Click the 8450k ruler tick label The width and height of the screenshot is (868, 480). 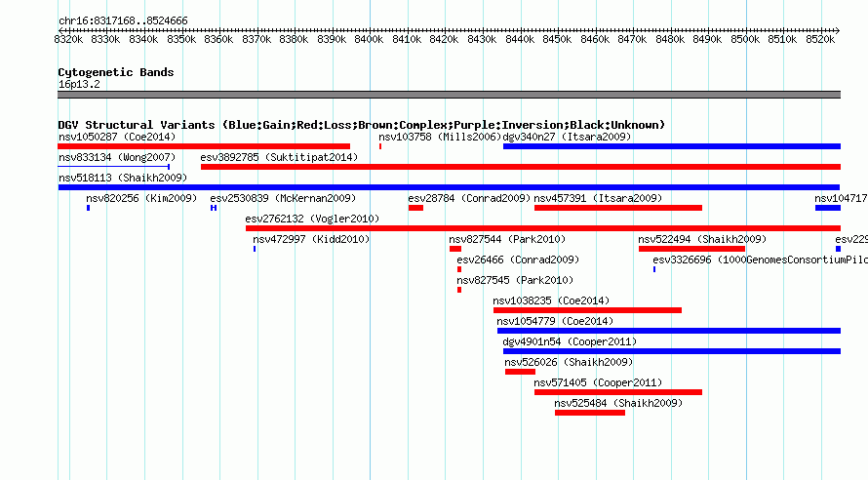pyautogui.click(x=557, y=39)
